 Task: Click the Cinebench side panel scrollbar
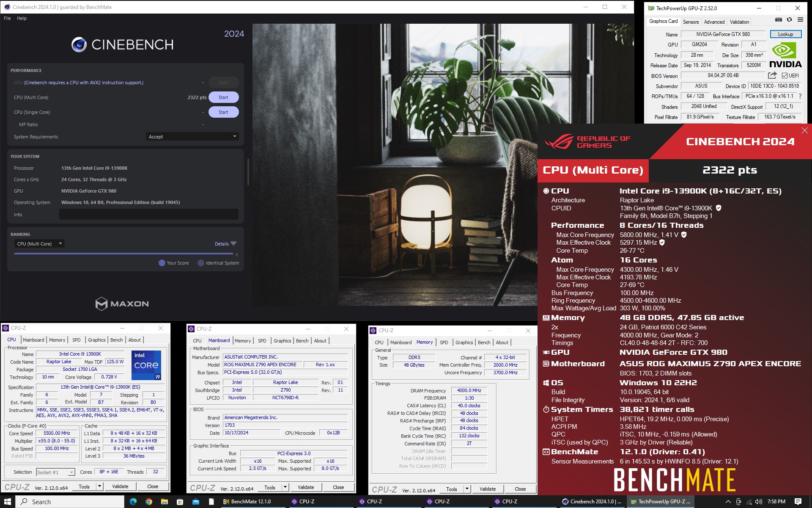point(248,171)
